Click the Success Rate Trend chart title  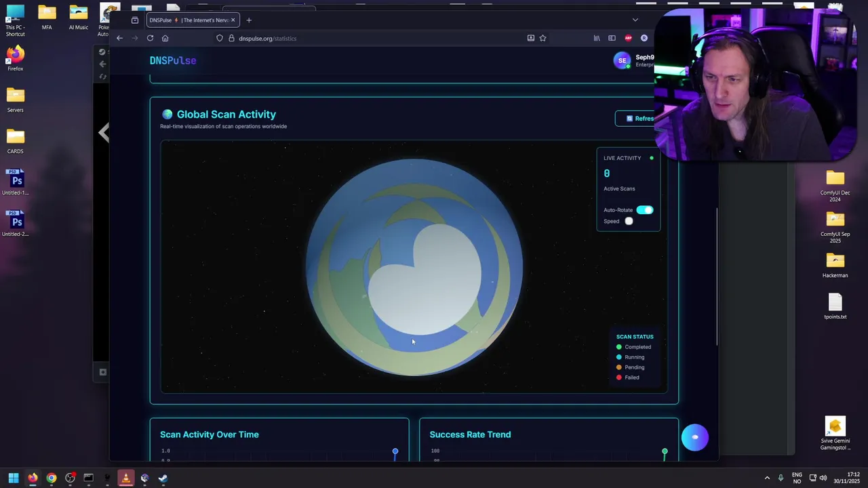point(470,434)
